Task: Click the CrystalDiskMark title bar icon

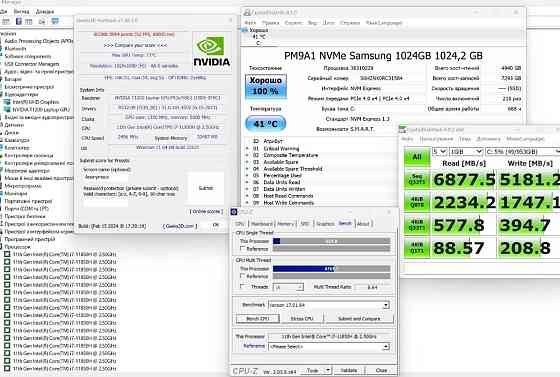Action: pos(402,129)
